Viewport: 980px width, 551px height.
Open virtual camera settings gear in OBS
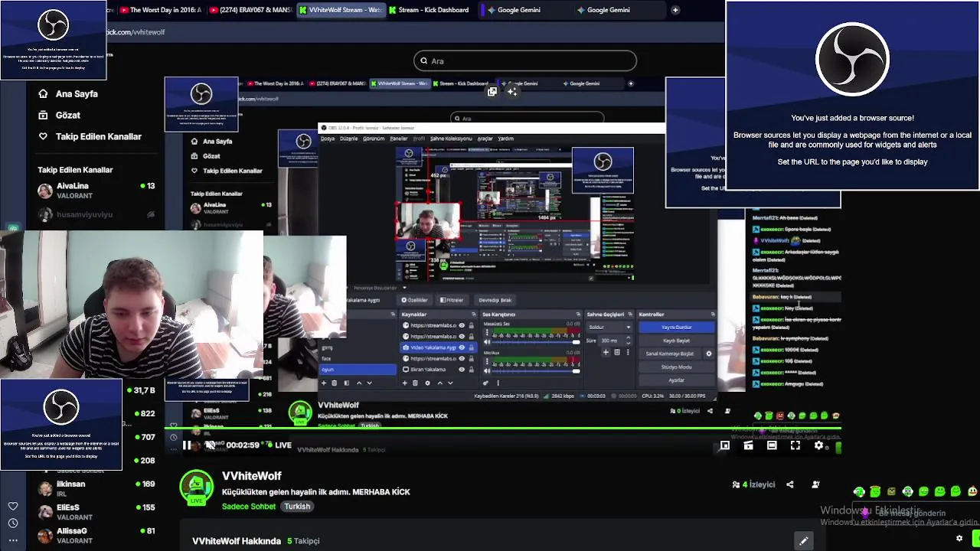click(x=708, y=354)
